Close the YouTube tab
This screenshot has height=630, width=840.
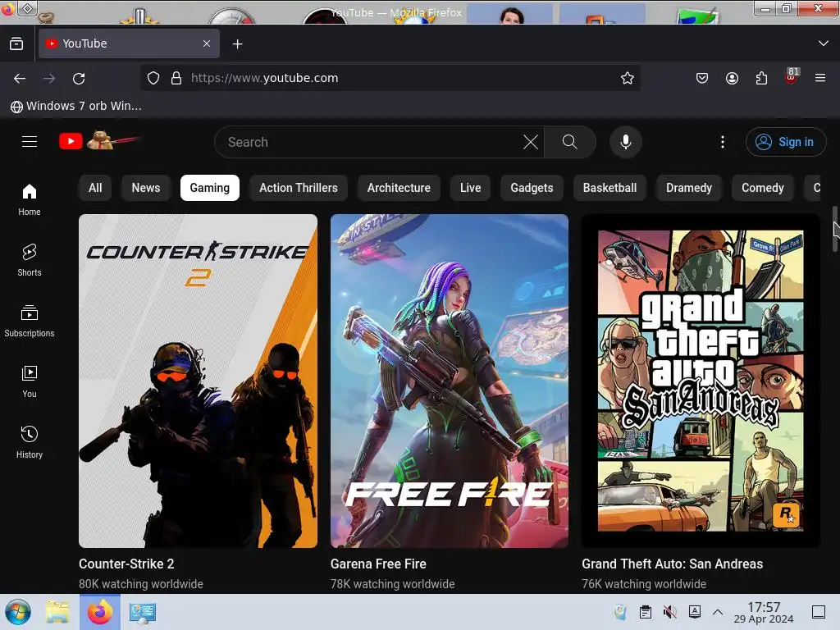(207, 43)
